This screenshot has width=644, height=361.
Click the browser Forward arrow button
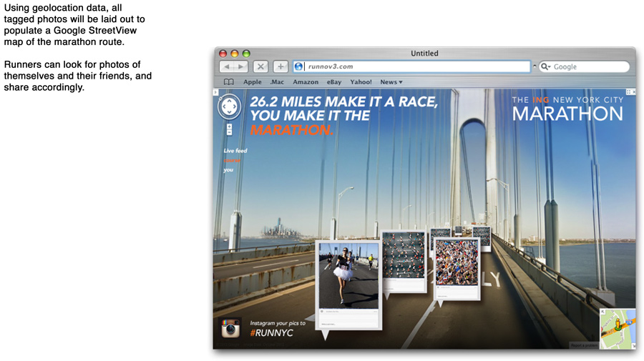pos(241,66)
